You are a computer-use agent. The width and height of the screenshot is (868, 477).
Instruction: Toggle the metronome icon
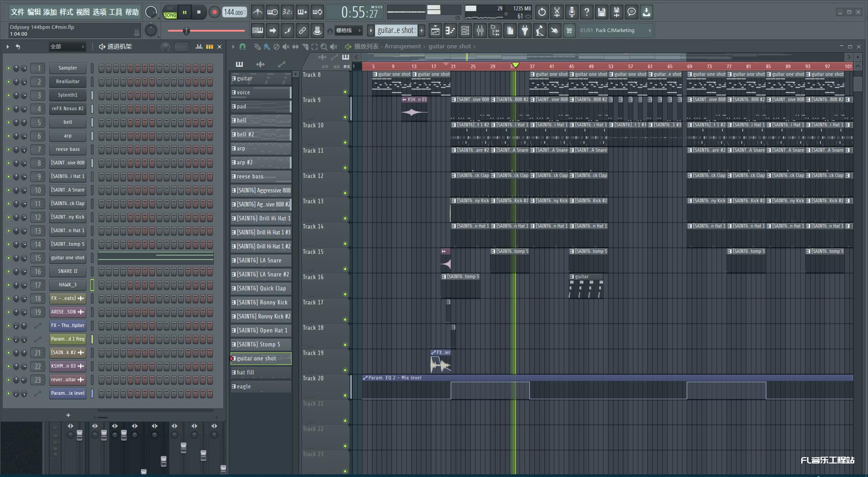(257, 12)
